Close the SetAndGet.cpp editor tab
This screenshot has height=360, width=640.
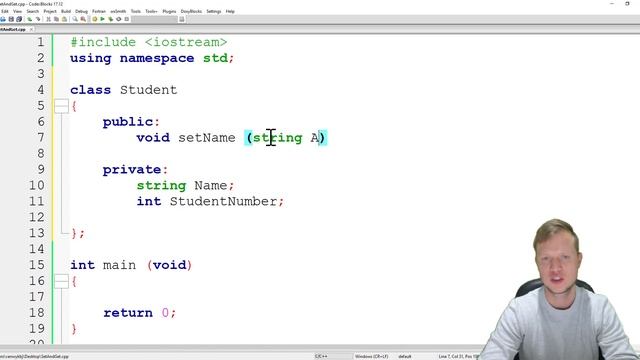31,29
